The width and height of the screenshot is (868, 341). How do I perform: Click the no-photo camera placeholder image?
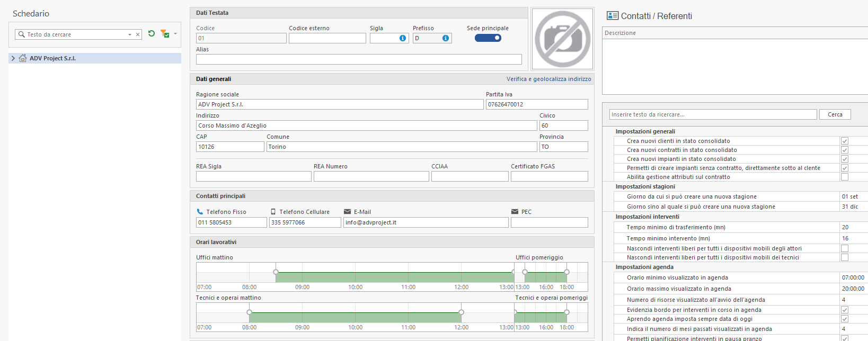pos(562,39)
